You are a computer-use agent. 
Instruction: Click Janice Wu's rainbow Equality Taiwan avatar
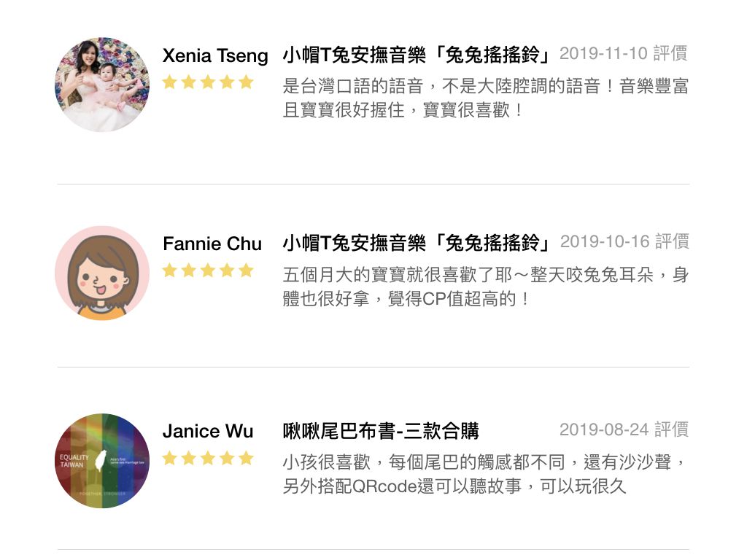pyautogui.click(x=102, y=461)
